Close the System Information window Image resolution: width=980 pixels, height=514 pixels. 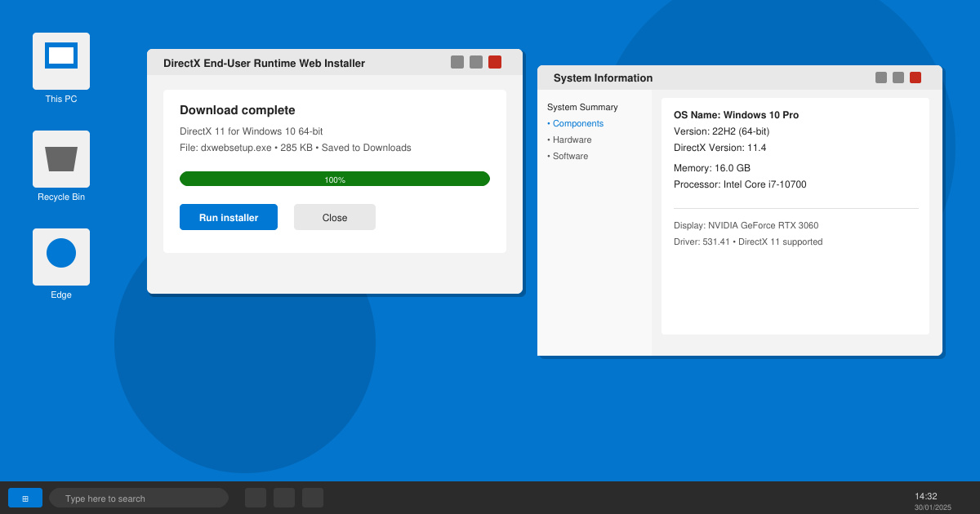[x=915, y=78]
